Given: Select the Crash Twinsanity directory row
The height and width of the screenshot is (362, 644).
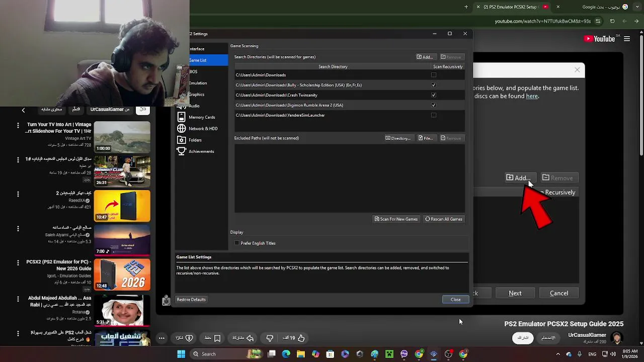Looking at the screenshot, I should pos(350,95).
